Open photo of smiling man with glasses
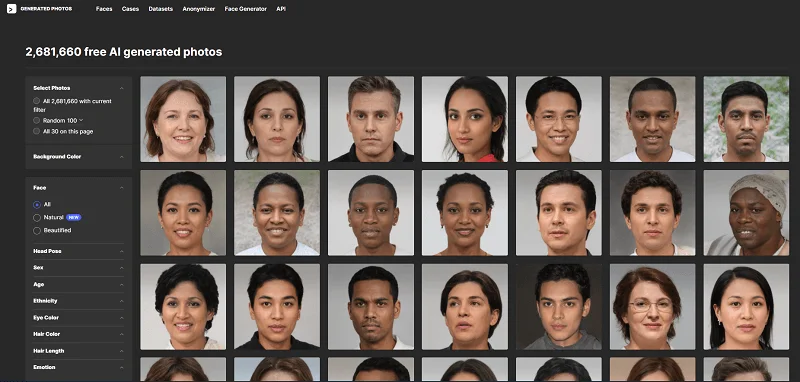 (559, 119)
